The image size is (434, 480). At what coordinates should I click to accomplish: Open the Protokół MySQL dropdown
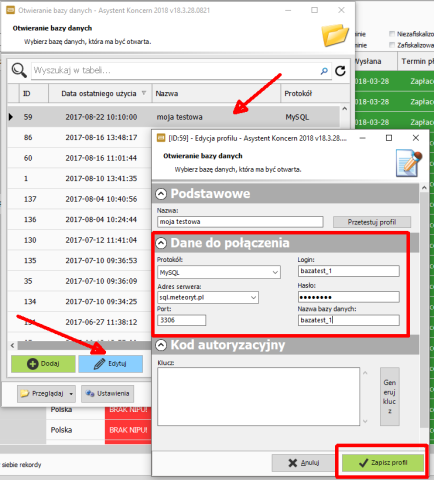coord(219,272)
